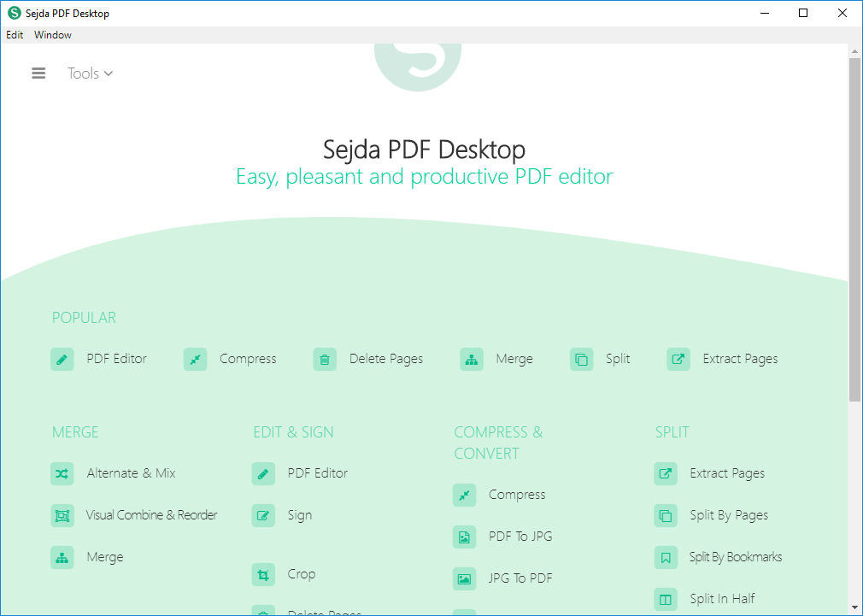
Task: Click the Split icon under Popular
Action: [x=581, y=360]
